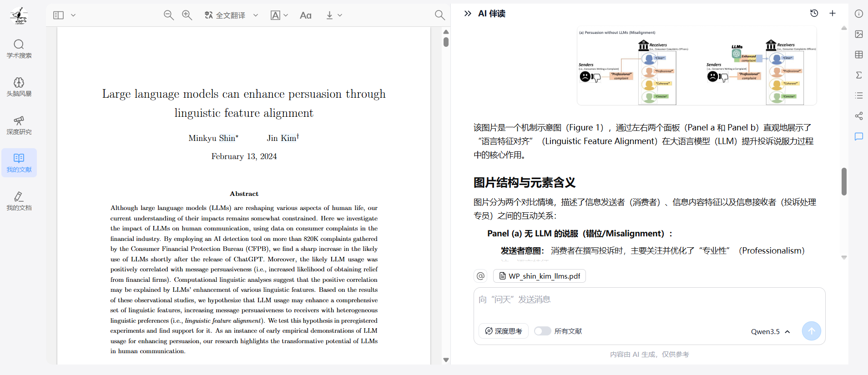Open 深度研究 in left sidebar
The width and height of the screenshot is (868, 375).
[x=19, y=125]
